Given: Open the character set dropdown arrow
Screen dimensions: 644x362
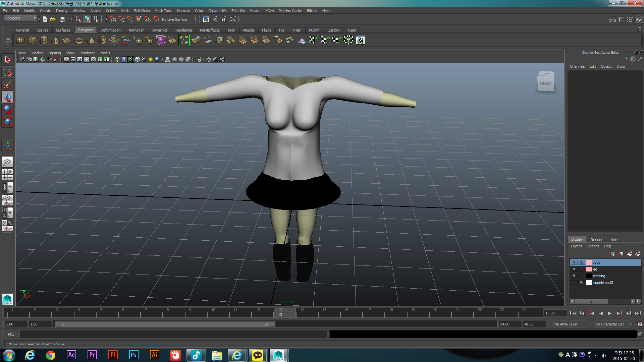Looking at the screenshot, I should (x=590, y=324).
